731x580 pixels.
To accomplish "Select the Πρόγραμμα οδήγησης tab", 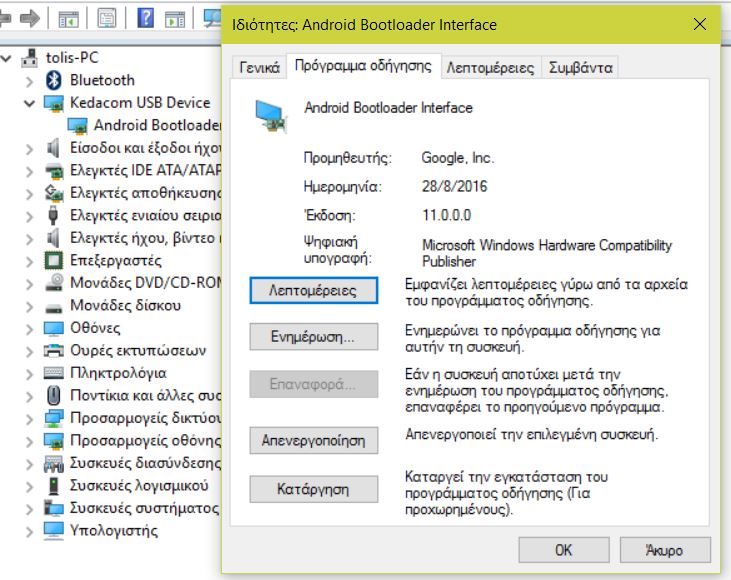I will (x=363, y=66).
